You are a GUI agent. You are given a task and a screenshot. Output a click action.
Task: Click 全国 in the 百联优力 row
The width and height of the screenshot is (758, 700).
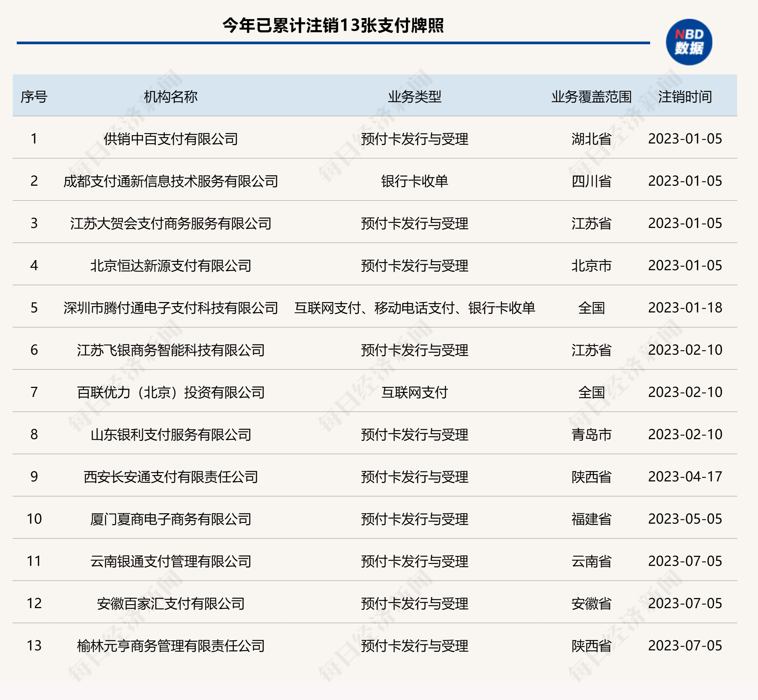[591, 393]
